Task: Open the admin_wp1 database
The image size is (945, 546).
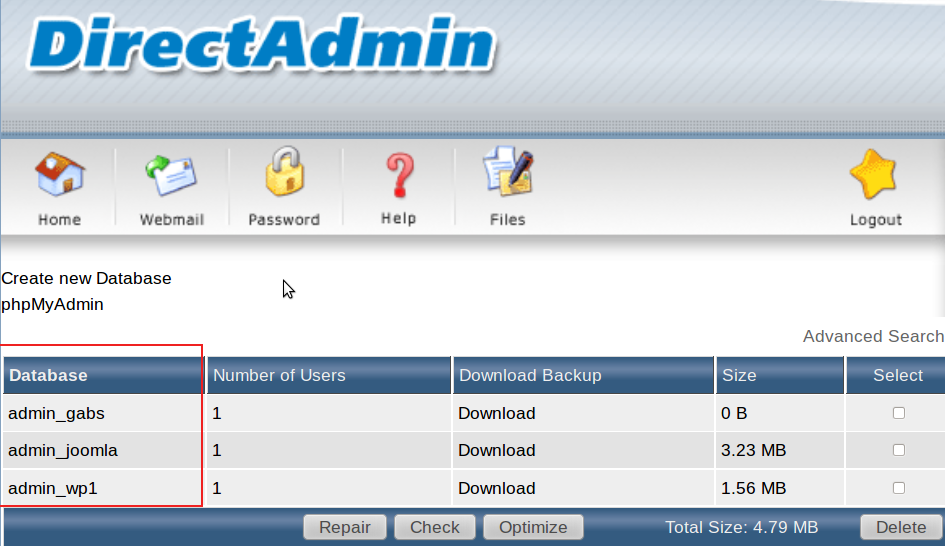Action: click(x=52, y=488)
